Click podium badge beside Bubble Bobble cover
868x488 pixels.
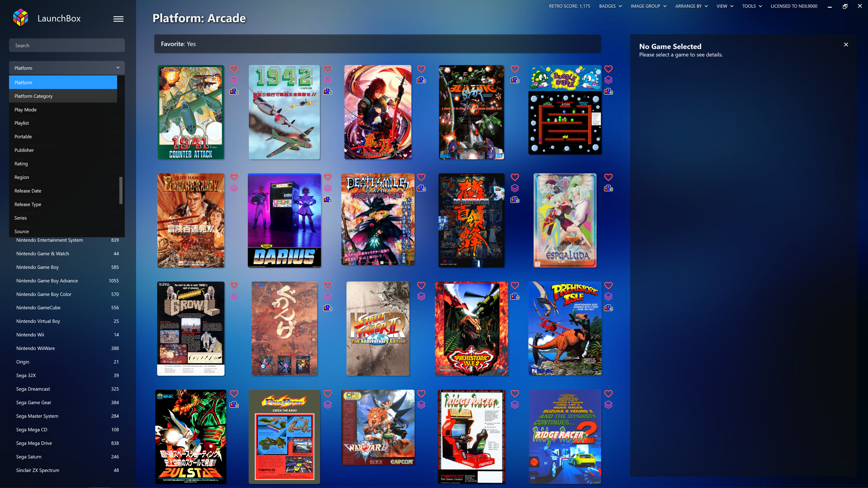[x=608, y=91]
